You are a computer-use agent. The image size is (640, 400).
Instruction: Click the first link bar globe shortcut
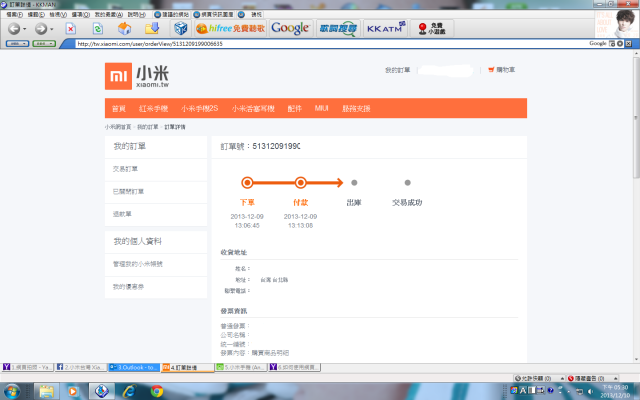click(x=171, y=14)
